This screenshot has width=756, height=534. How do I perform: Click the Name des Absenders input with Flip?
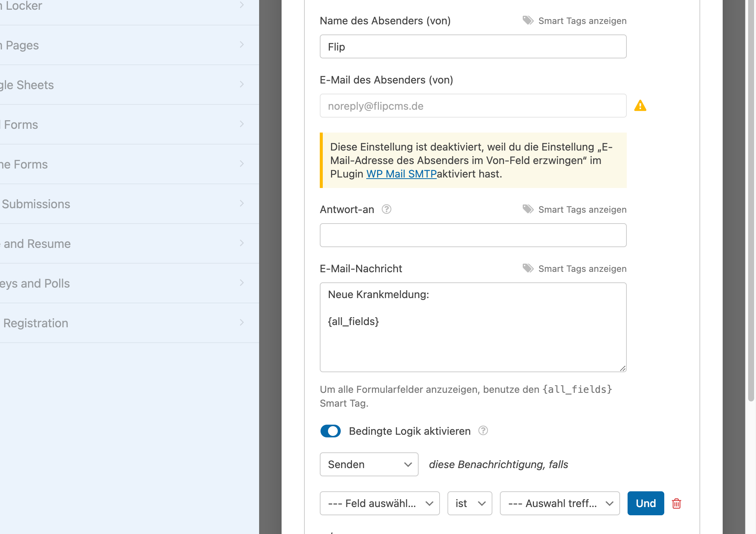(x=473, y=46)
